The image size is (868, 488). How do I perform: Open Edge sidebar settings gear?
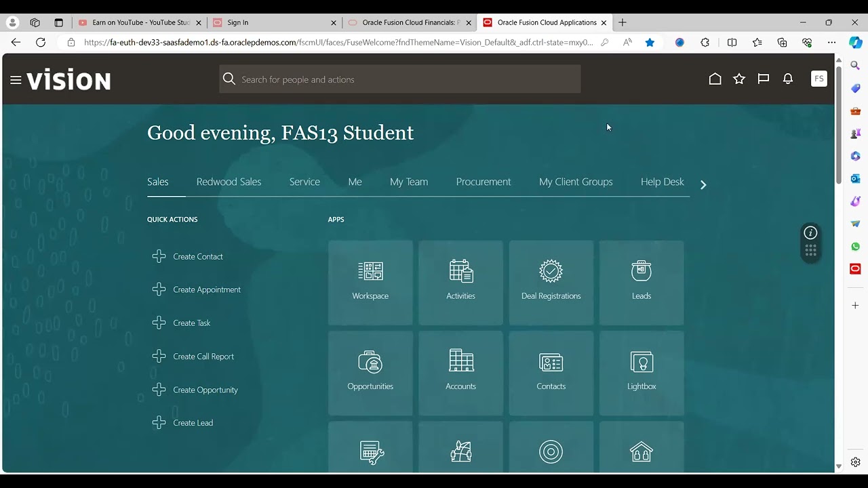[855, 462]
